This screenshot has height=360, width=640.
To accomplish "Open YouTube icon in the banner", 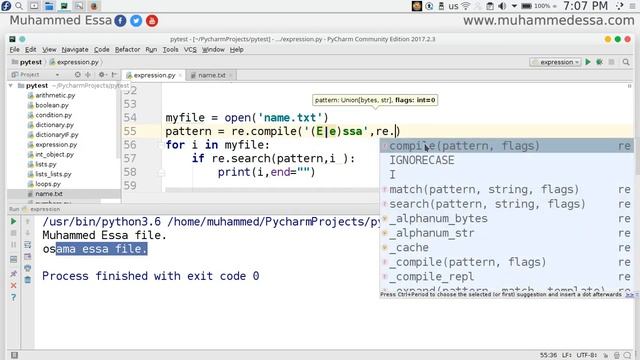I will [x=152, y=21].
